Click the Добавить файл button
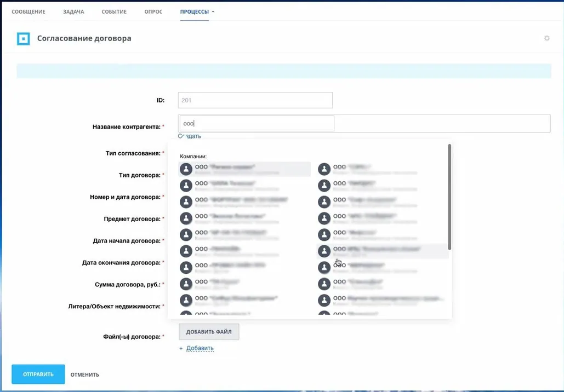 (x=209, y=332)
